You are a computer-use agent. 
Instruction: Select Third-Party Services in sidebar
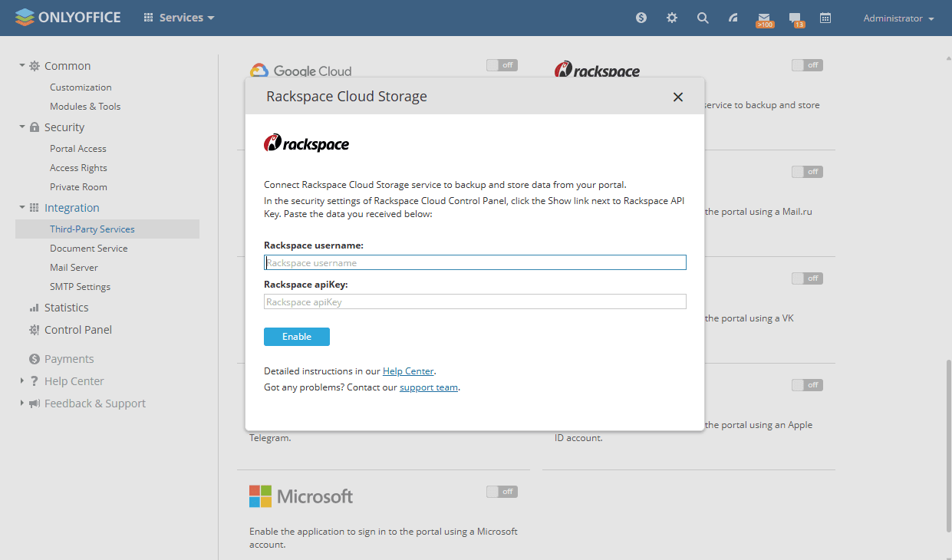point(107,229)
